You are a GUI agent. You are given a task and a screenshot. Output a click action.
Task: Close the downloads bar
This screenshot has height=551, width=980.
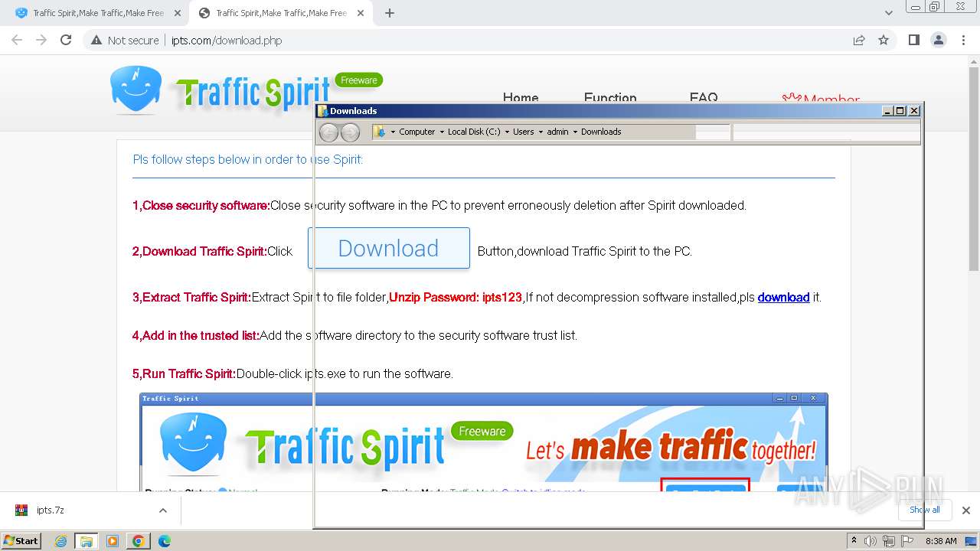(x=965, y=510)
